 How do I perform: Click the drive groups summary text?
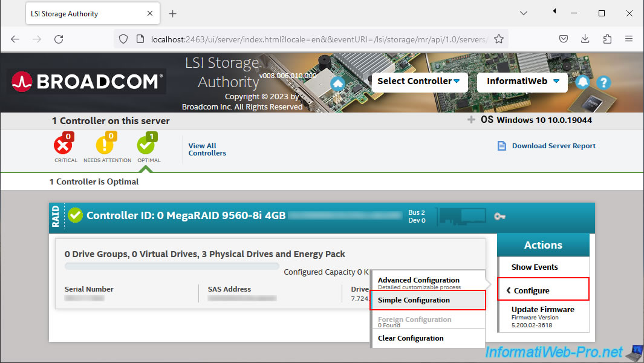coord(205,254)
